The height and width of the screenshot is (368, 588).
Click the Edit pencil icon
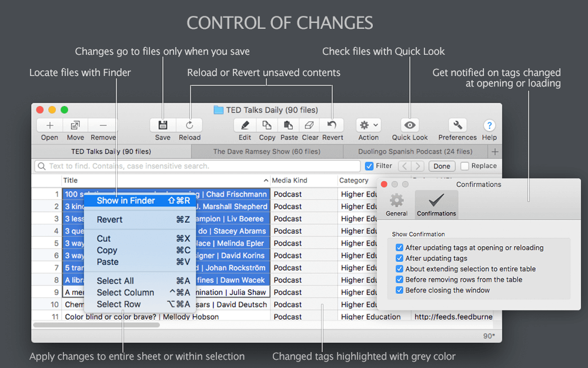point(245,125)
